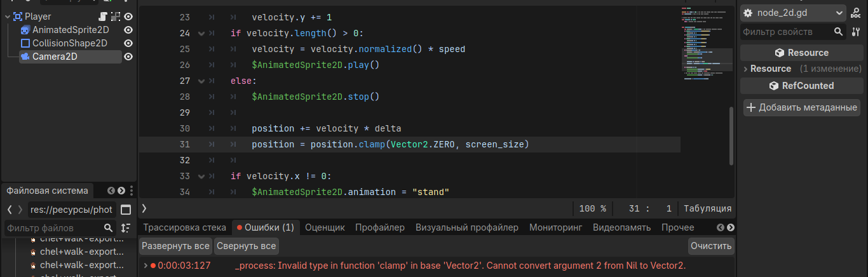Click the file filter search magnifier icon

tap(108, 227)
